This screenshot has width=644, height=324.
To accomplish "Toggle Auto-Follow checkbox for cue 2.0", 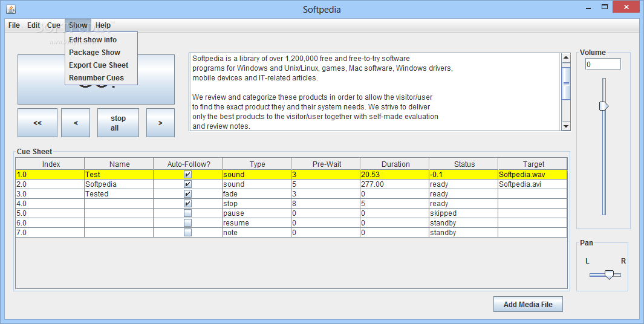I will 187,184.
